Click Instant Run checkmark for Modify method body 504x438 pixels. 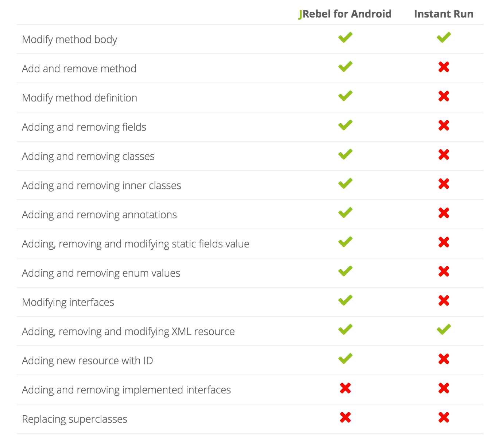point(443,38)
